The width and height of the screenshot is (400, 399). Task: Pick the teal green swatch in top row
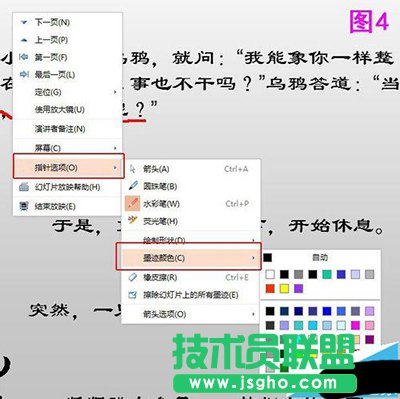[327, 274]
